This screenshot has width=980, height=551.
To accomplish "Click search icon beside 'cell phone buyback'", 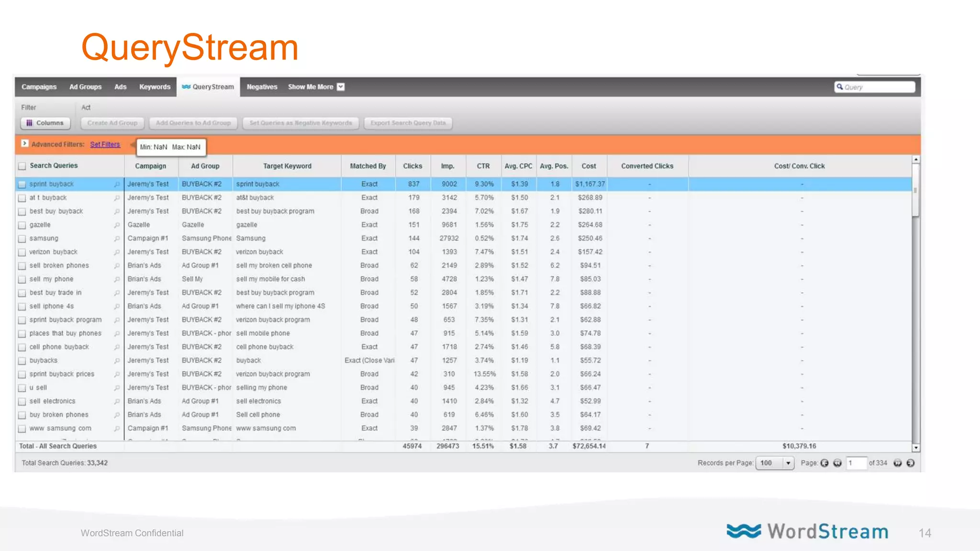I will (x=117, y=347).
